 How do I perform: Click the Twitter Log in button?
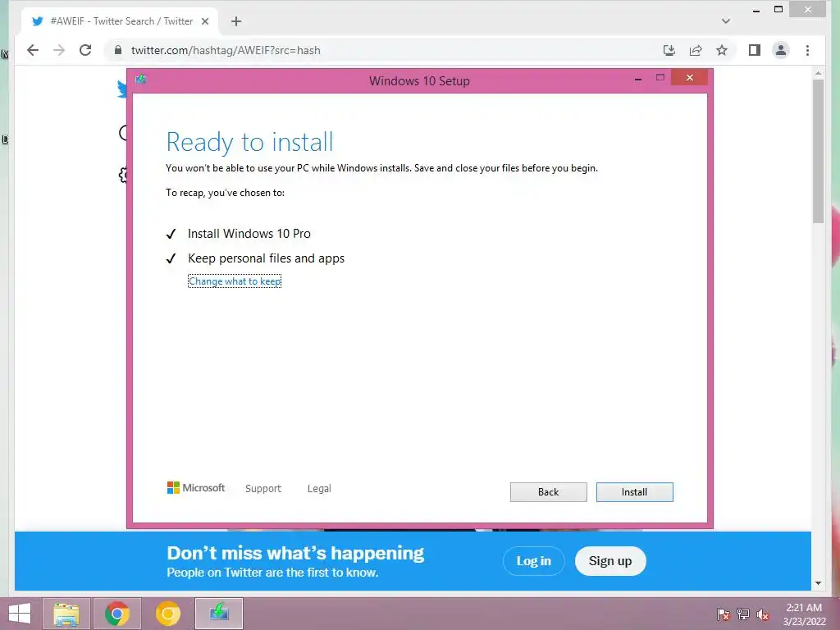coord(533,561)
